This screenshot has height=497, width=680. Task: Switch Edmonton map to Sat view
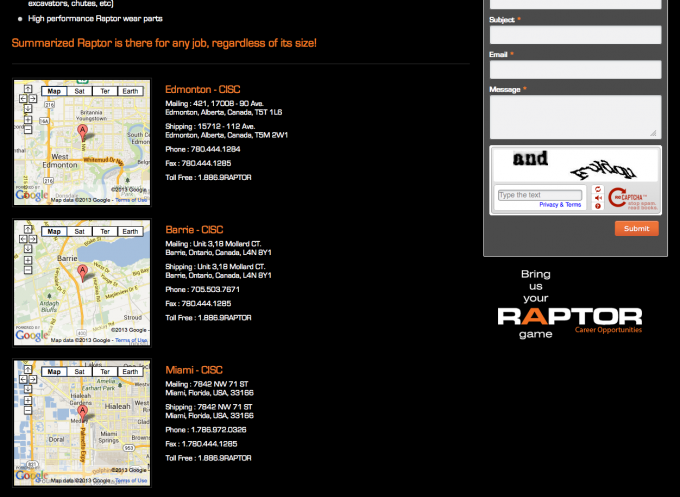click(x=79, y=91)
